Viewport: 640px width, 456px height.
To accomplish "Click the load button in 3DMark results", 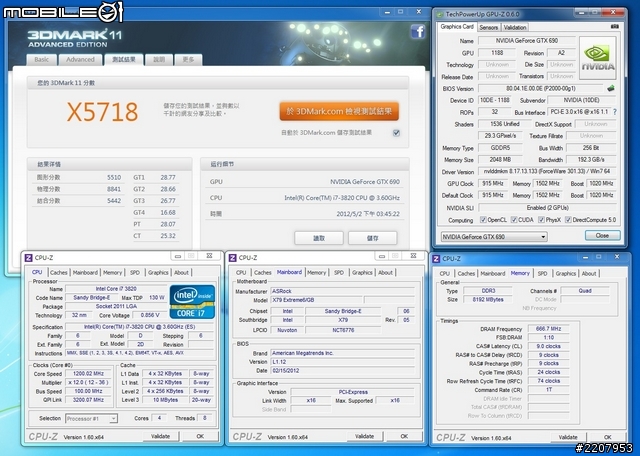I will click(319, 238).
